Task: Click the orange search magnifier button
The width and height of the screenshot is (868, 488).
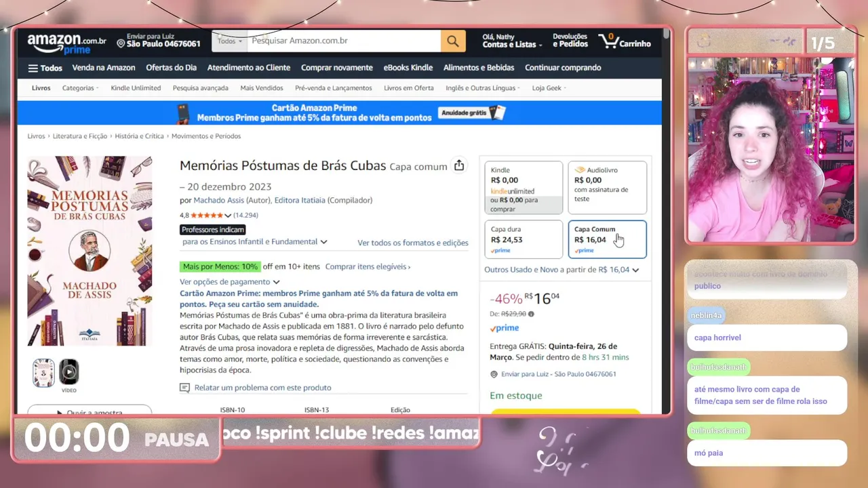Action: coord(453,41)
